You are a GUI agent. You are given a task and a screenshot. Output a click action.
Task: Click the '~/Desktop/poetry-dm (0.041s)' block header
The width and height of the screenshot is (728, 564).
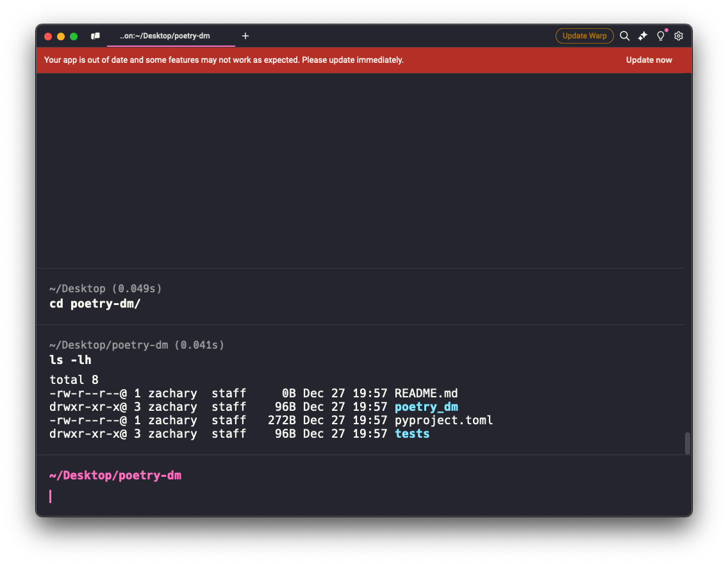[136, 345]
